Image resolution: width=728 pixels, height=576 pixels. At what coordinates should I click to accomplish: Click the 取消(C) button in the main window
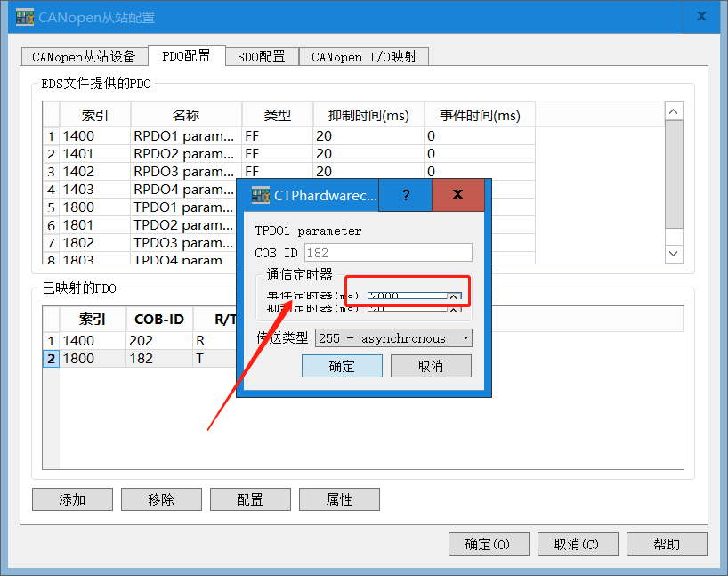click(578, 544)
